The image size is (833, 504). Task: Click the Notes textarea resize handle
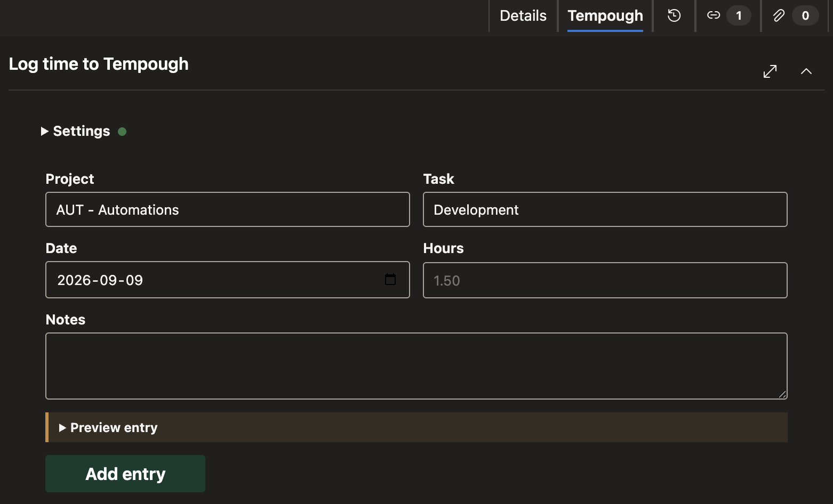[x=782, y=394]
